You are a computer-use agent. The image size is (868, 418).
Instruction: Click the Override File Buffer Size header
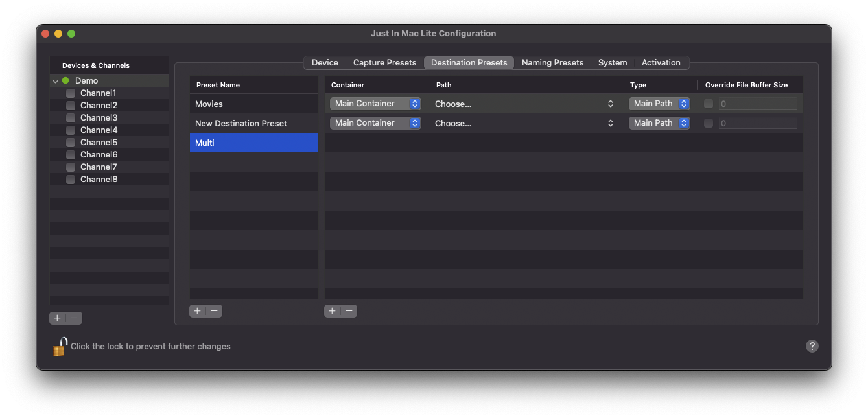coord(750,85)
